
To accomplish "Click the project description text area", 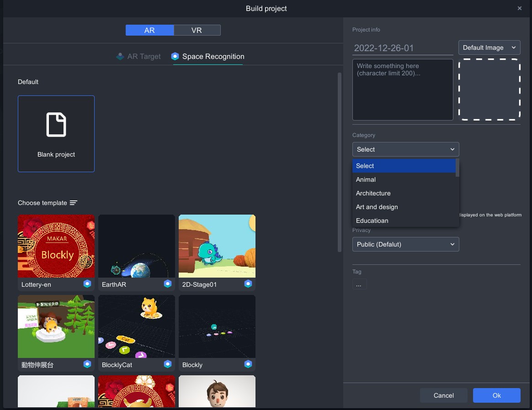I will click(403, 89).
